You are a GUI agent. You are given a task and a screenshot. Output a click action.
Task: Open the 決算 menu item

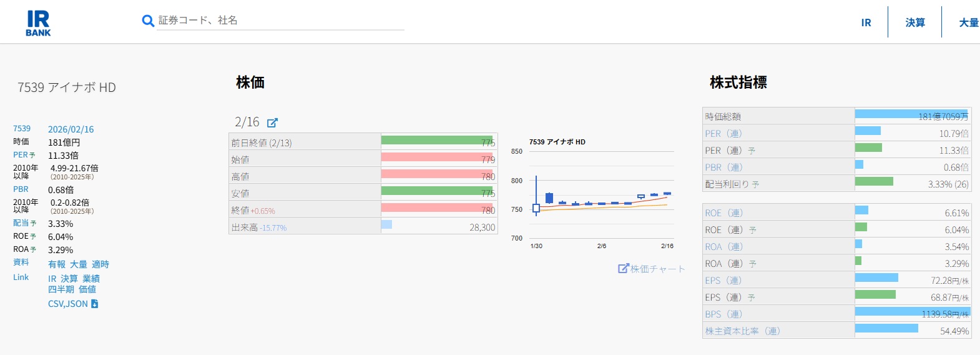(x=915, y=22)
